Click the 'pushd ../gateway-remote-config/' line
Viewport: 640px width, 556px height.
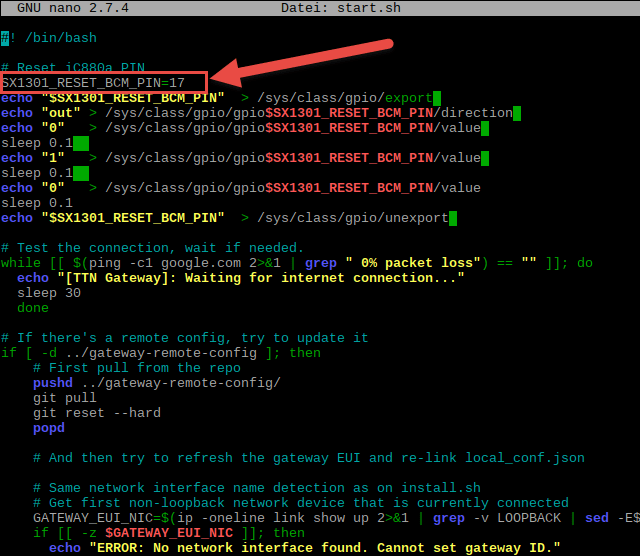click(156, 383)
